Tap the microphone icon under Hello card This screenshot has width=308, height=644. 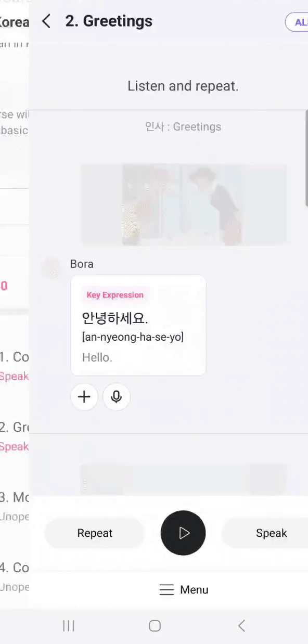click(117, 397)
